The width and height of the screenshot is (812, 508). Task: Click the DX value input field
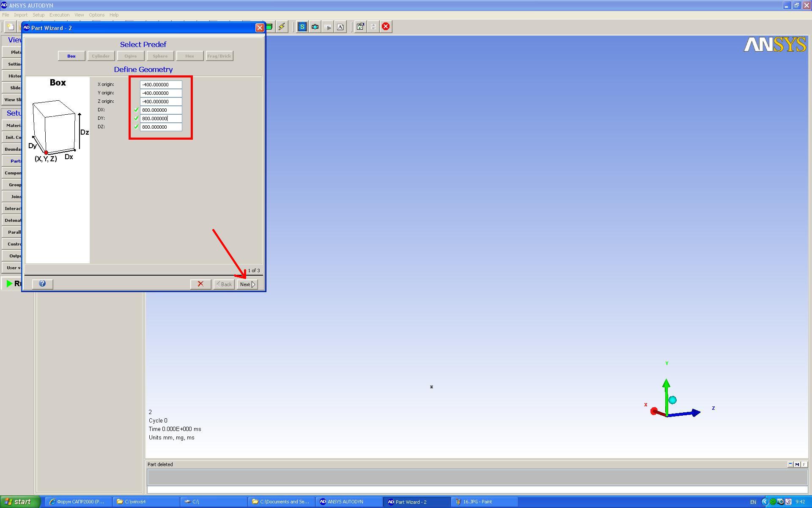161,110
